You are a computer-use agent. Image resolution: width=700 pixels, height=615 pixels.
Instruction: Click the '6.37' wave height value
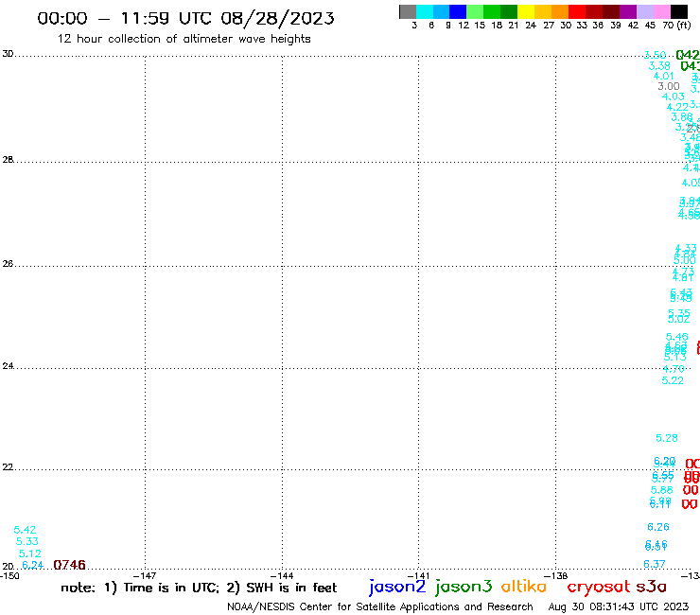click(655, 564)
